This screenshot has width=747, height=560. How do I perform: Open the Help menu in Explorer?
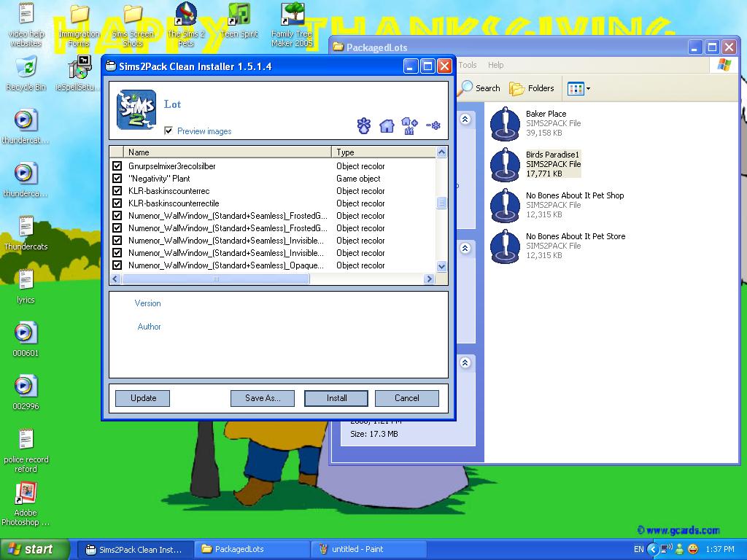click(x=495, y=65)
